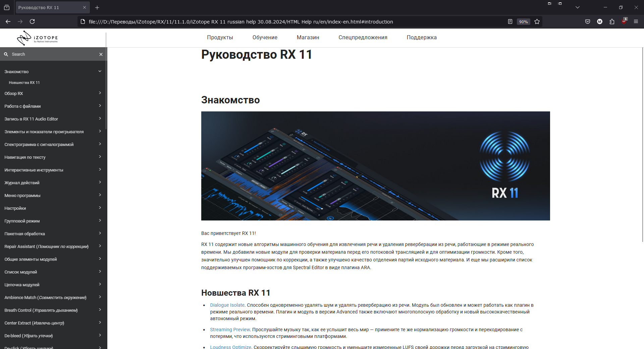644x349 pixels.
Task: Collapse the Знакомство section chevron
Action: pyautogui.click(x=100, y=71)
